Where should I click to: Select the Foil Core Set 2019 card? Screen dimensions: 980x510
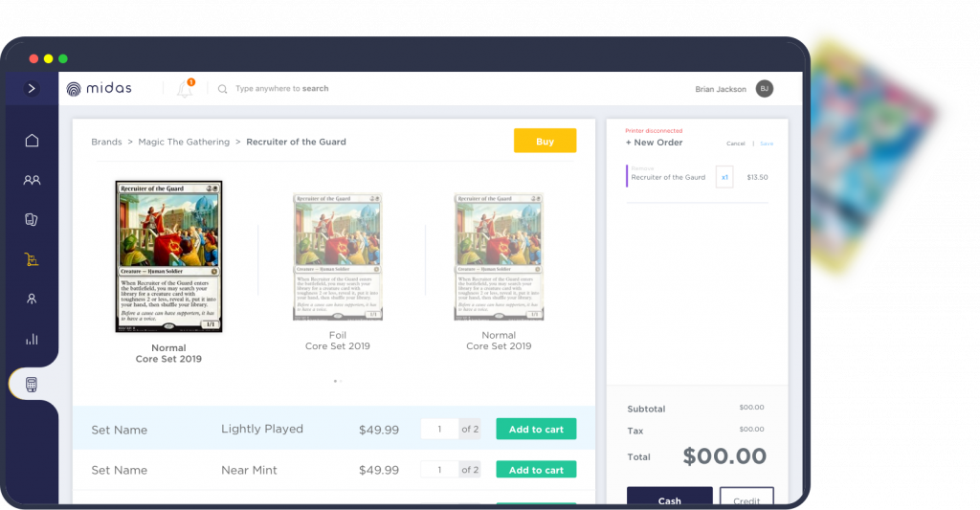[338, 256]
